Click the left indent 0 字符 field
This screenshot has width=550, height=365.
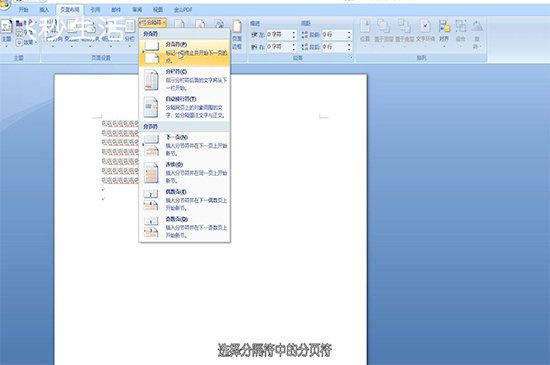pos(279,34)
